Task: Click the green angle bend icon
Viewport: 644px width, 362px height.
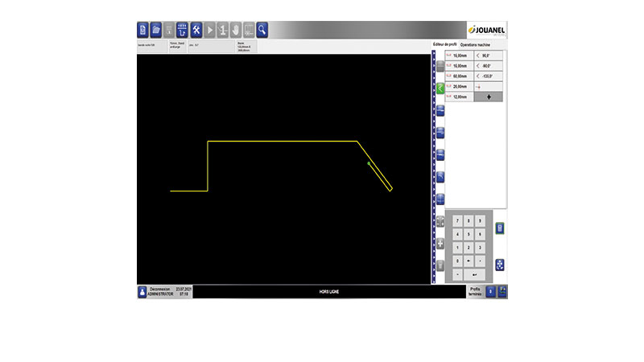Action: [x=440, y=88]
